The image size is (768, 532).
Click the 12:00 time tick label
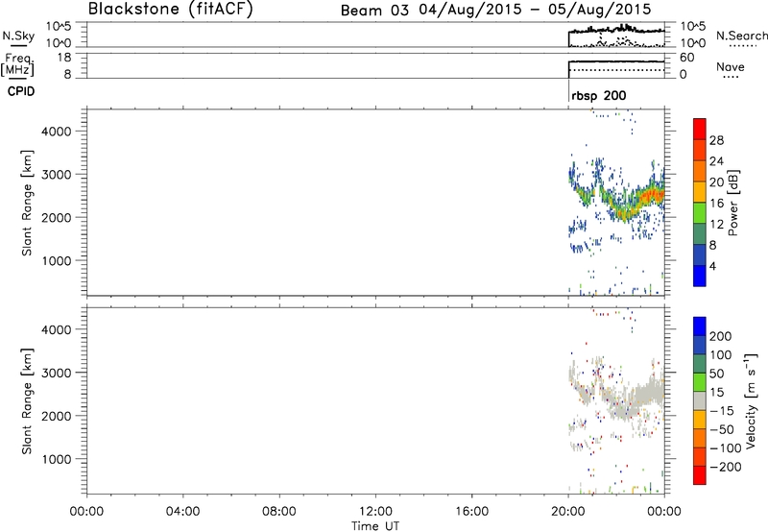click(x=375, y=512)
